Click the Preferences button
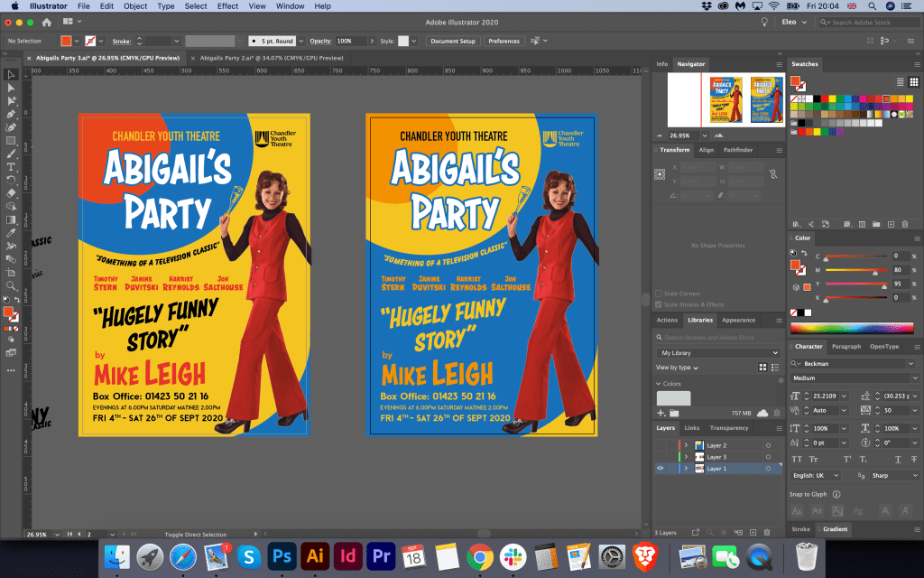 504,41
